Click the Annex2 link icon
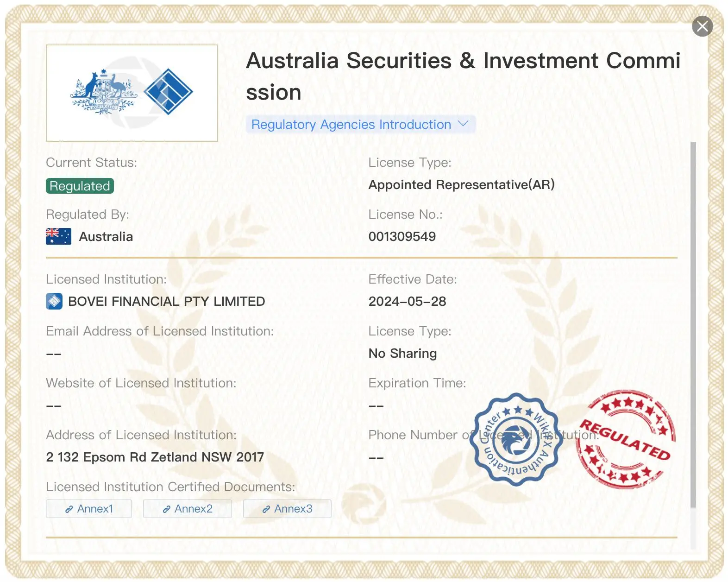This screenshot has height=582, width=728. coord(167,509)
